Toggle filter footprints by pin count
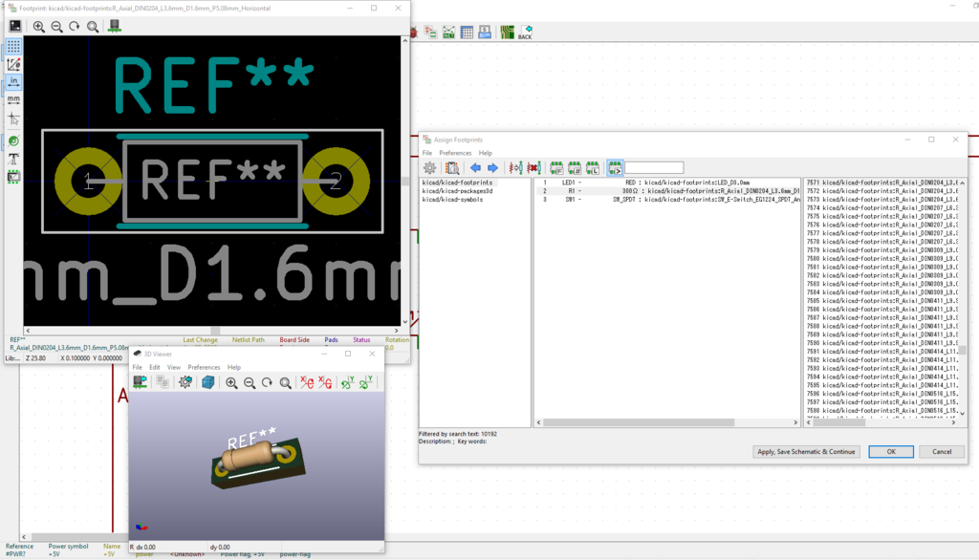 [x=575, y=168]
